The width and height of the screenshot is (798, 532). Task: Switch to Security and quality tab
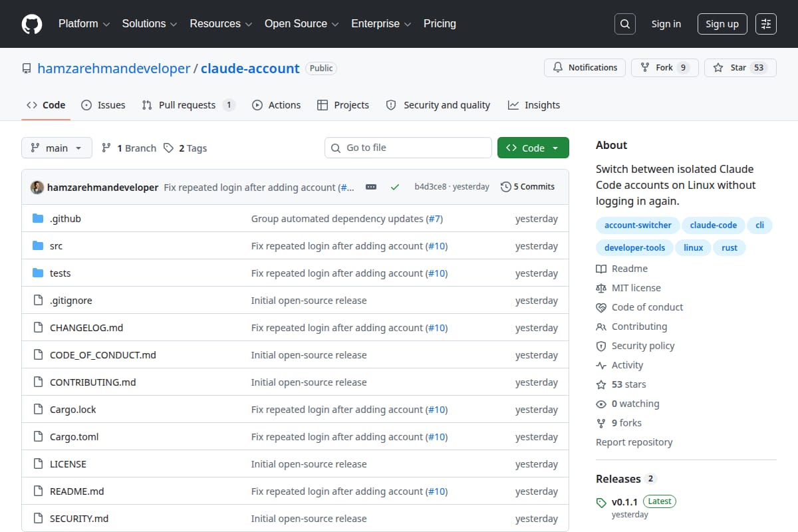pos(438,105)
